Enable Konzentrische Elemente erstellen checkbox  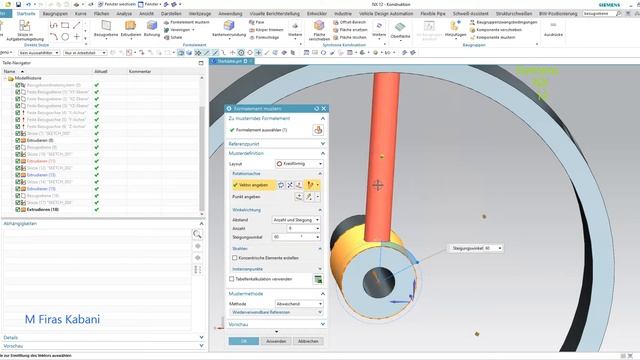pos(235,258)
